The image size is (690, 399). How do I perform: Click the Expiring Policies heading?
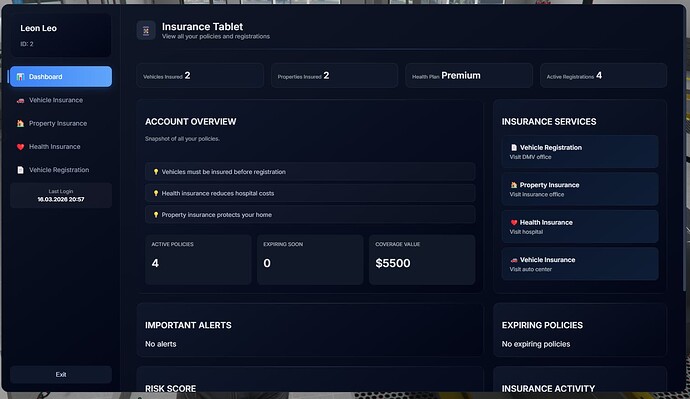542,326
